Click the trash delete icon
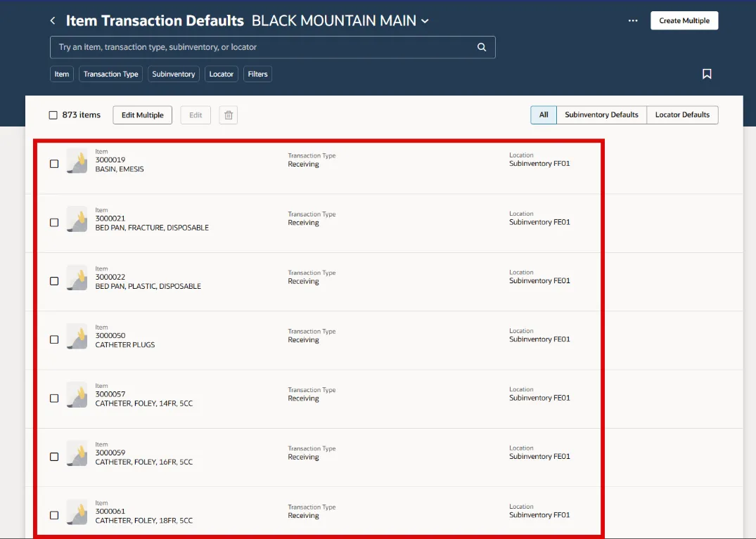The height and width of the screenshot is (539, 756). tap(228, 115)
